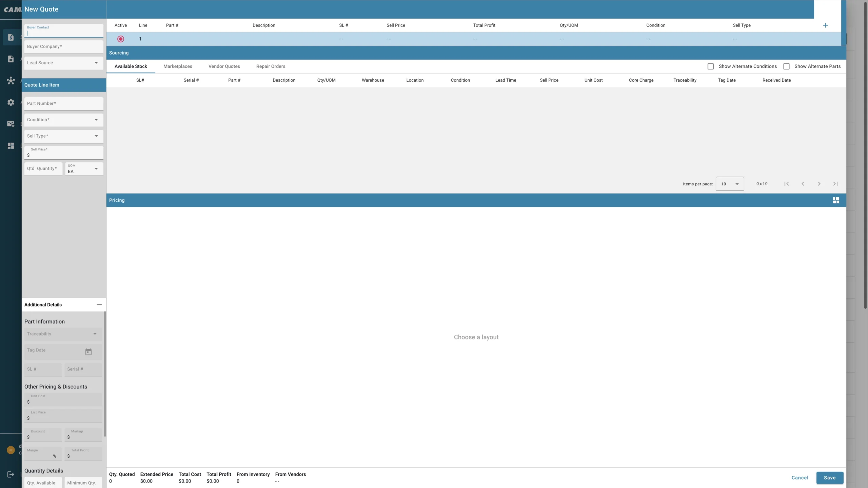Click the logout icon in sidebar
The height and width of the screenshot is (488, 868).
pos(11,474)
